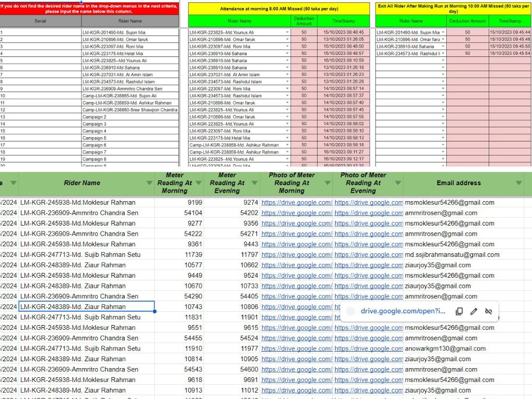The image size is (532, 399).
Task: Expand rider dropdown for timestamp 15/10/2023 08:48:45
Action: point(287,32)
